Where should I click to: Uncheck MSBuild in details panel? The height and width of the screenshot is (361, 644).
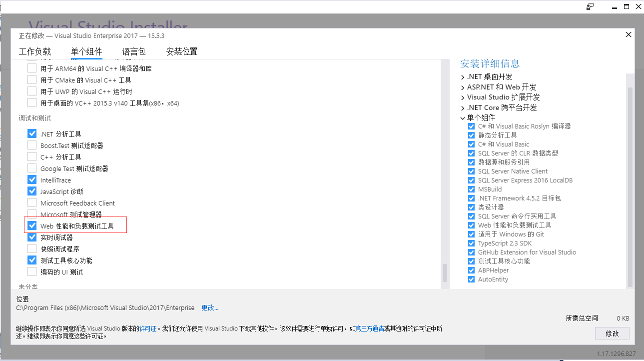click(471, 189)
